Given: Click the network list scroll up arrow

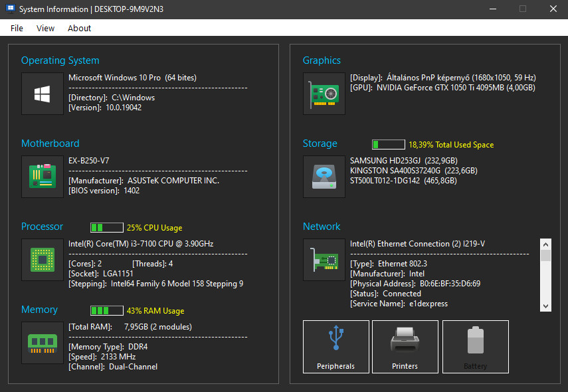Looking at the screenshot, I should [x=545, y=245].
